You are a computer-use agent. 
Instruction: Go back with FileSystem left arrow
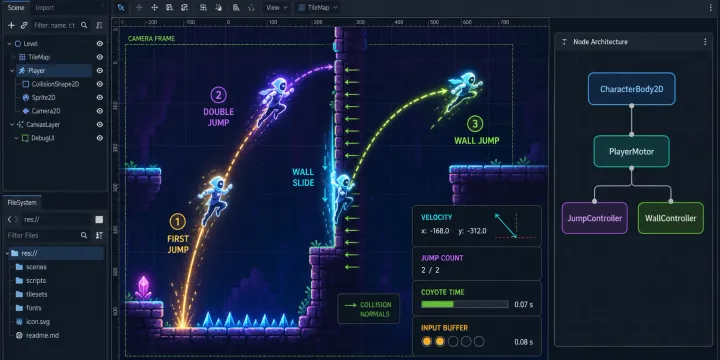9,219
